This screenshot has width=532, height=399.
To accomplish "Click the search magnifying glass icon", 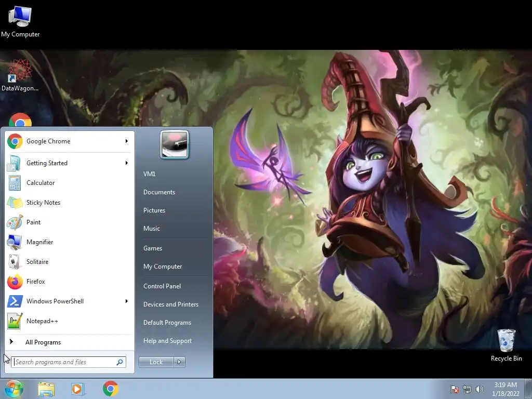I will click(x=120, y=362).
